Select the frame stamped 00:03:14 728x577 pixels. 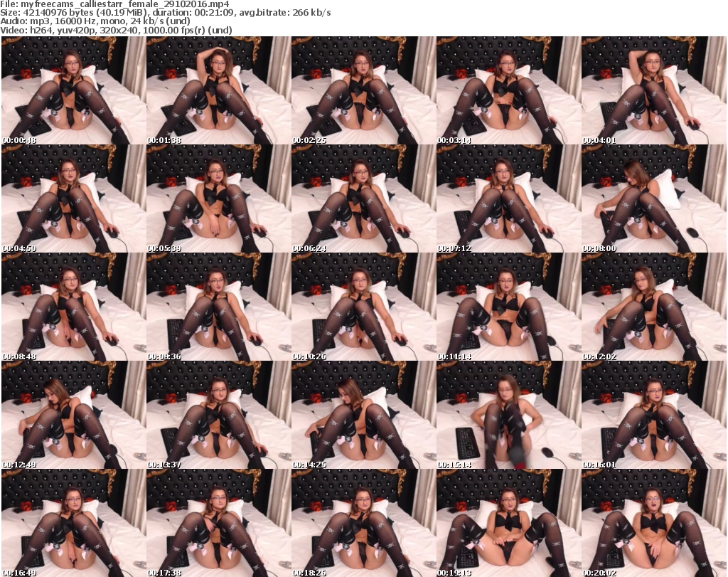click(508, 90)
